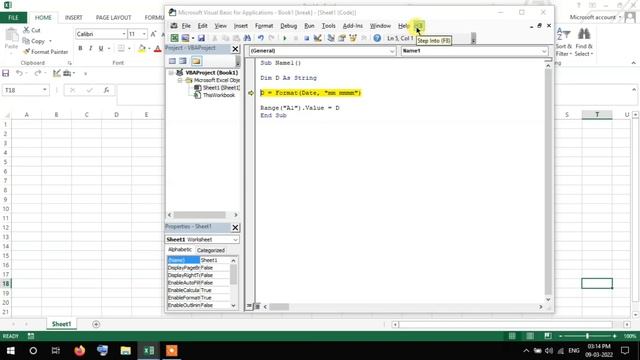The width and height of the screenshot is (640, 360).
Task: Select Sheet1 (Sheet1) in project tree
Action: [221, 87]
